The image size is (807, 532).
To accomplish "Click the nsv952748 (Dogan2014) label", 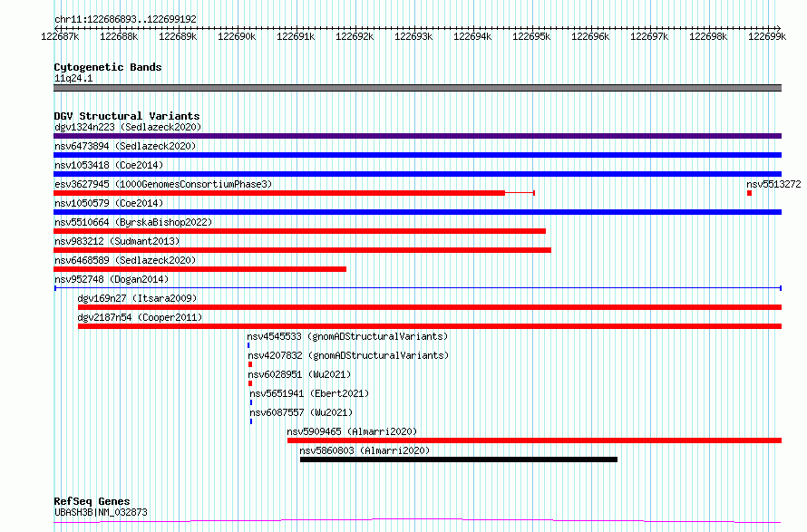I will [112, 279].
